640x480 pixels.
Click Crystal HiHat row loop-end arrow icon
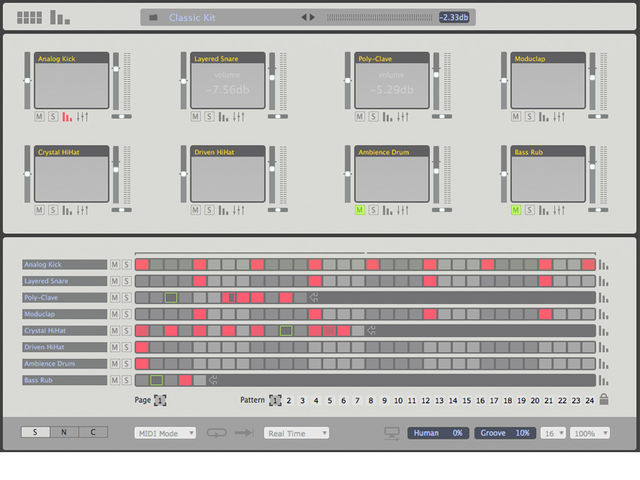pos(371,331)
